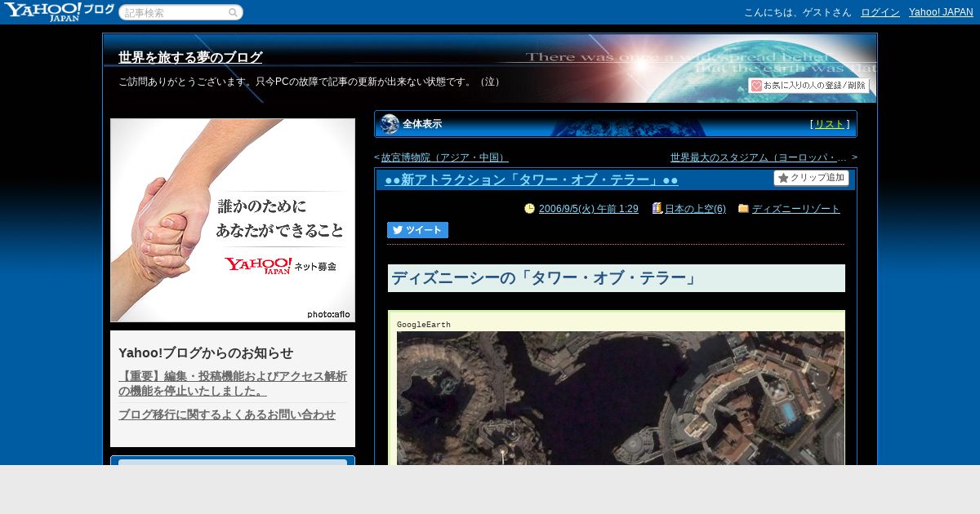Click the search magnifier icon
This screenshot has height=514, width=980.
point(233,13)
